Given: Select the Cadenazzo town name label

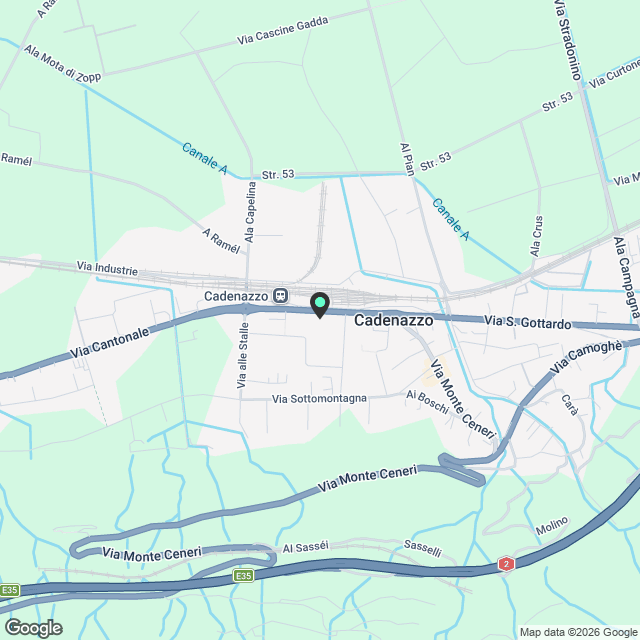Looking at the screenshot, I should (x=393, y=320).
